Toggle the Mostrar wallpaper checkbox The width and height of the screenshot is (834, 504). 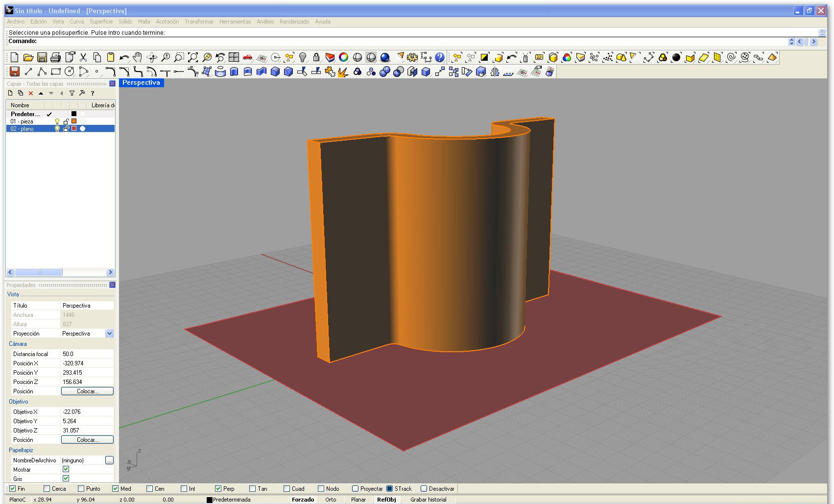66,469
